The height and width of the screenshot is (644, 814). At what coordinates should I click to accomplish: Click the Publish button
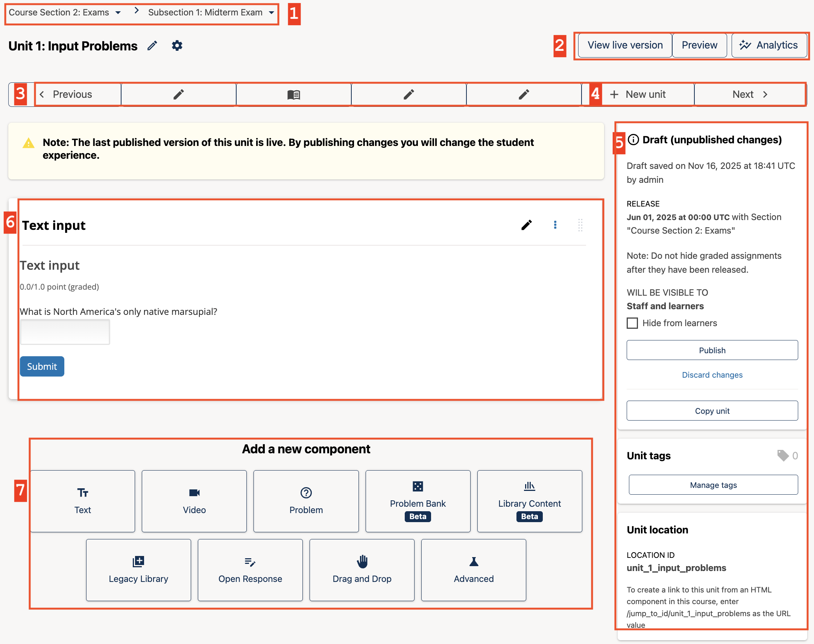tap(712, 350)
